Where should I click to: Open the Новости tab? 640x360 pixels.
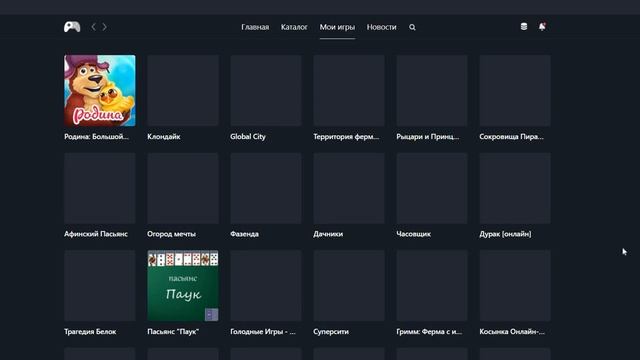[382, 27]
